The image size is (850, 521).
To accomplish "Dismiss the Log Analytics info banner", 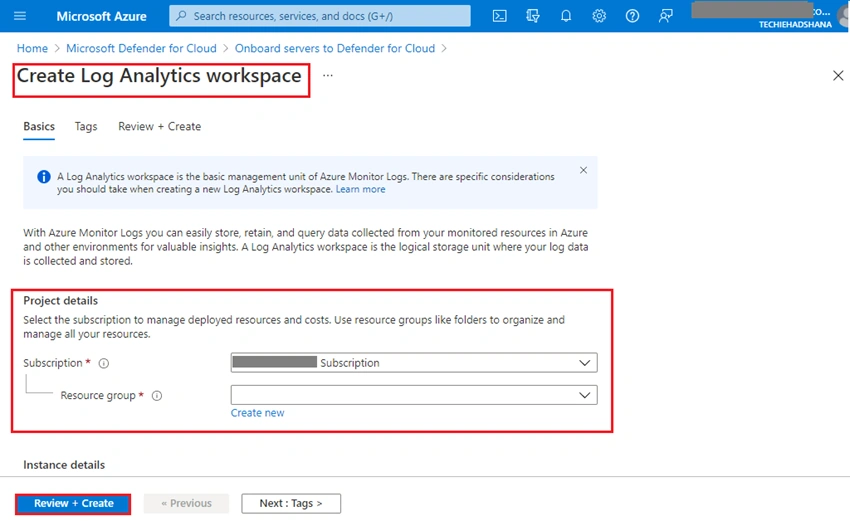I will tap(583, 170).
